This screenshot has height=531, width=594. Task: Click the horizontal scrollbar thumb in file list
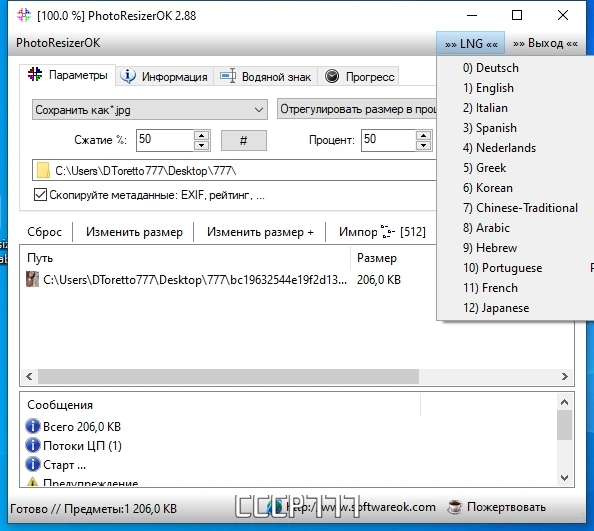pyautogui.click(x=228, y=376)
